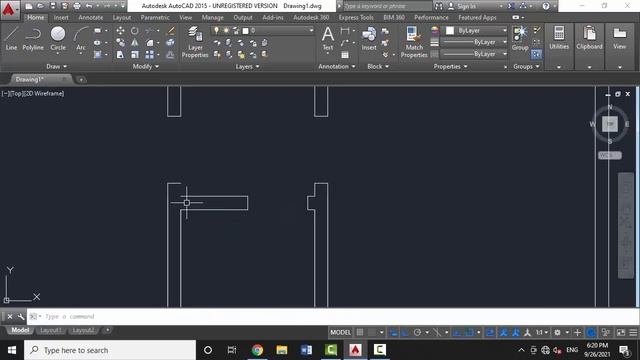Select the Circle tool

tap(58, 39)
